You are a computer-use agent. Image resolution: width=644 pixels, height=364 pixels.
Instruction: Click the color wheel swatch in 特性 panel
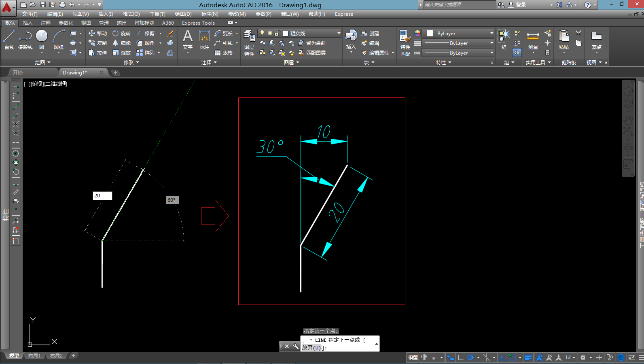(417, 33)
